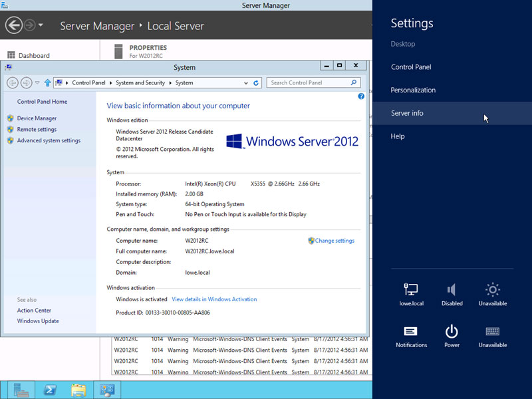Screen dimensions: 532x399
Task: Open Advanced system settings link
Action: (x=49, y=140)
